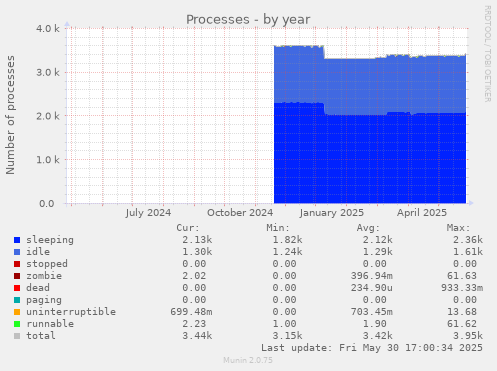Click the '3.0 k' y-axis label

[48, 72]
